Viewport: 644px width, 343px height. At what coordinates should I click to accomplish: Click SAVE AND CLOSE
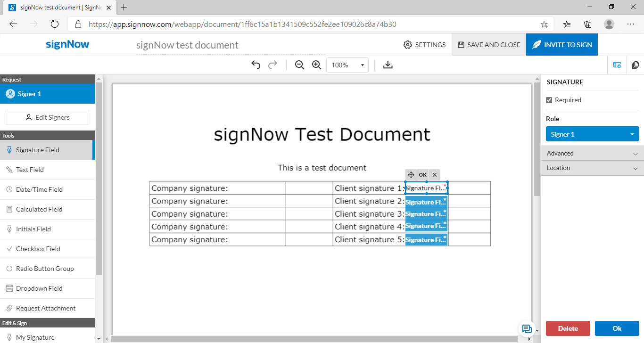(x=489, y=45)
